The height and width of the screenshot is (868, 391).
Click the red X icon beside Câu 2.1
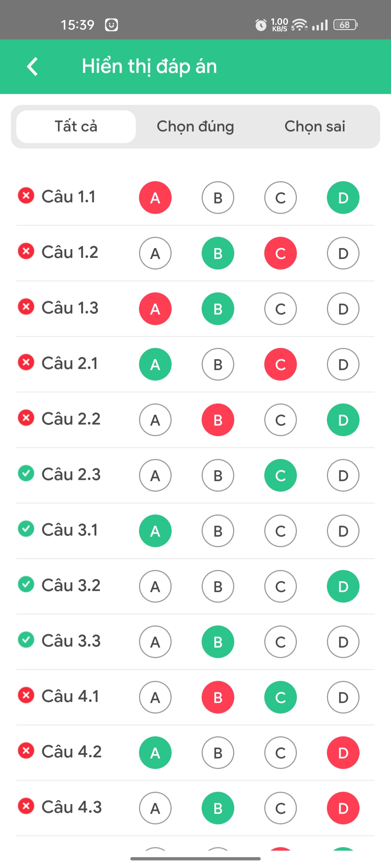click(26, 362)
